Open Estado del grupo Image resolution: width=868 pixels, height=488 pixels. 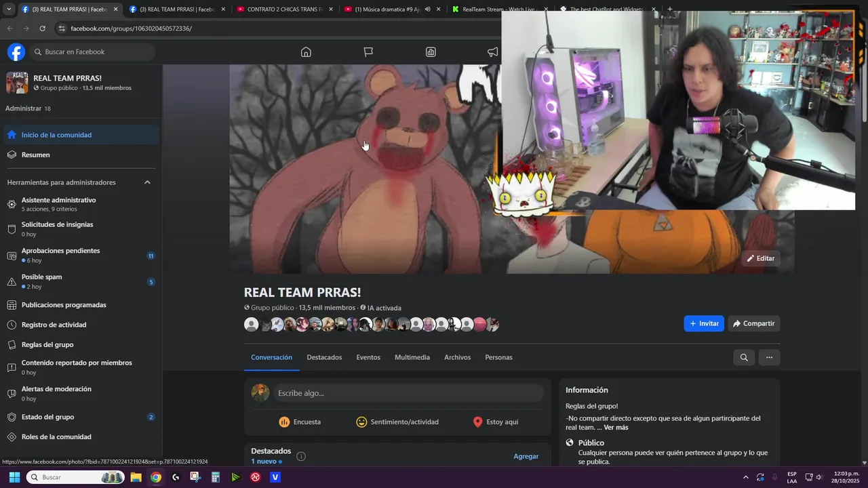point(81,417)
